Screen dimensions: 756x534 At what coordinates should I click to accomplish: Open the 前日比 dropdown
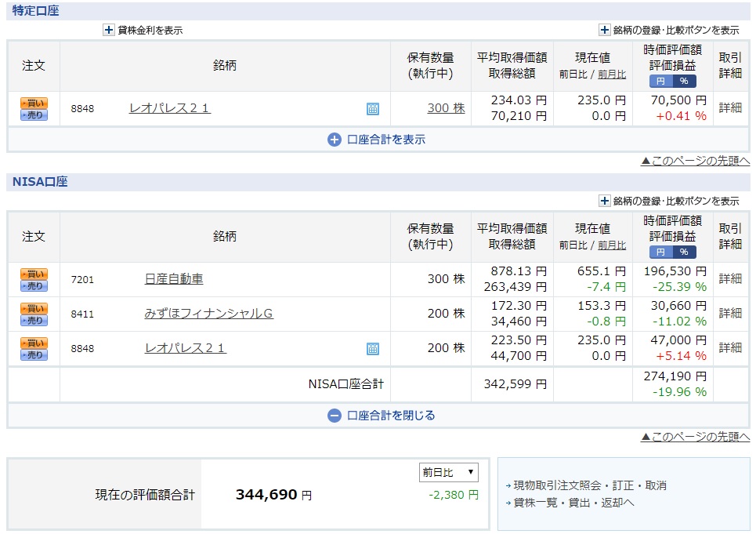(x=448, y=472)
